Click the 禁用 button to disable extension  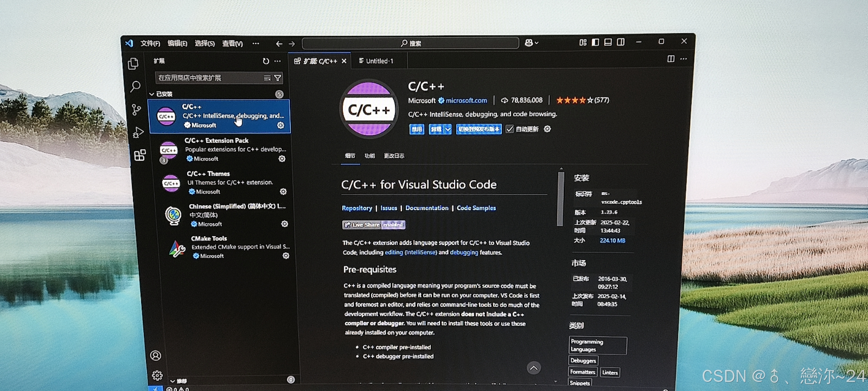416,129
